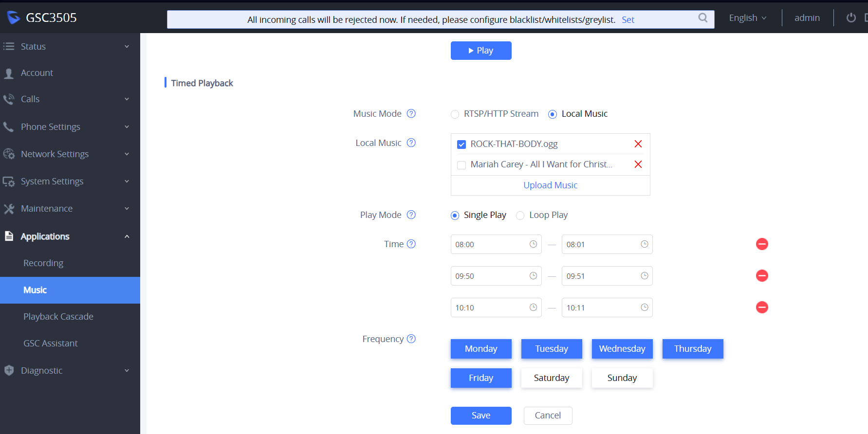The height and width of the screenshot is (434, 868).
Task: Click the power icon in the header
Action: [851, 18]
